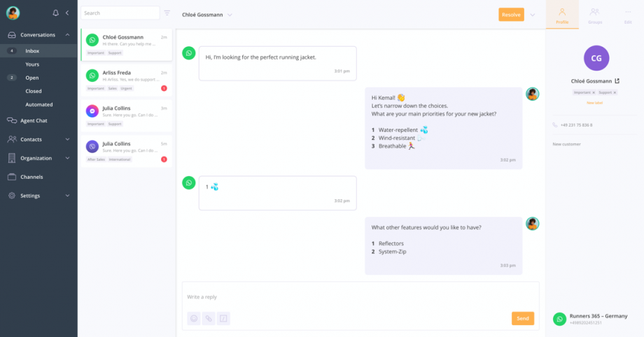Click the Runners 365 – Germany channel name
This screenshot has height=337, width=644.
click(x=598, y=316)
